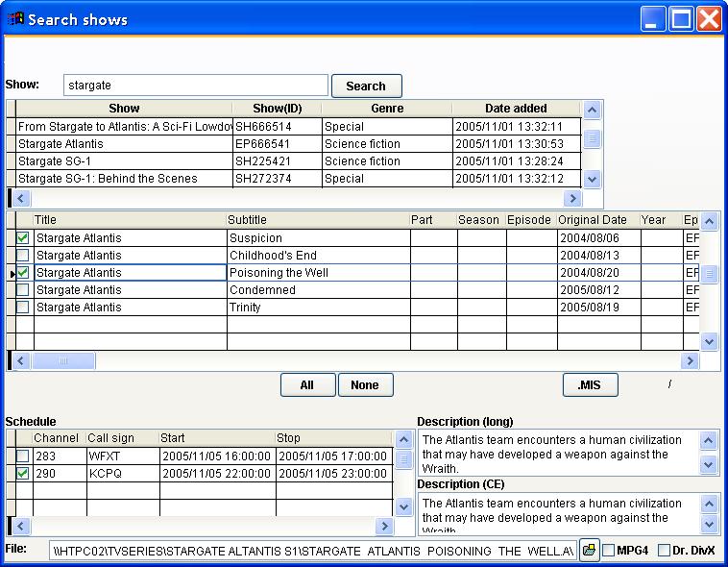
Task: Click the Season column header
Action: pyautogui.click(x=481, y=220)
